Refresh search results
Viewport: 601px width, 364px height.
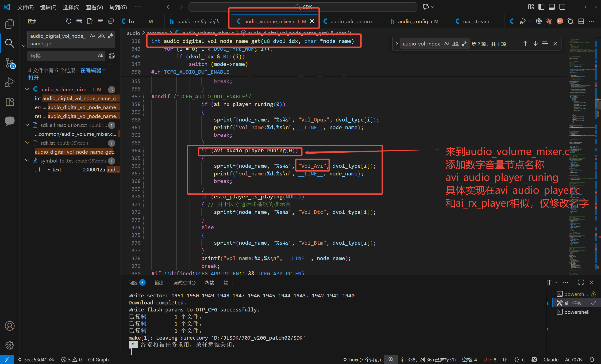[x=69, y=21]
